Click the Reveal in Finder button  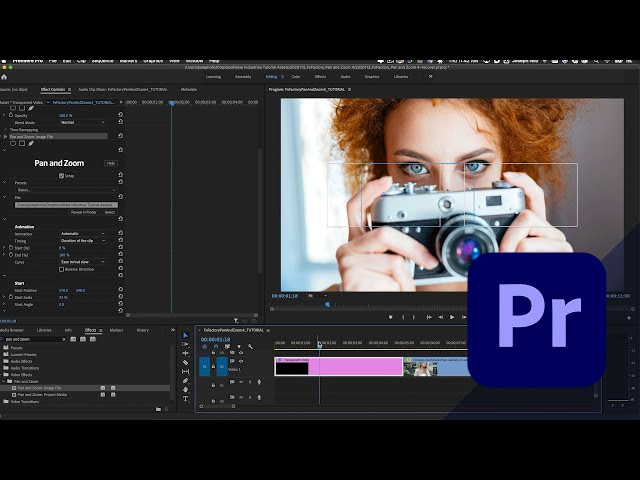(x=84, y=212)
